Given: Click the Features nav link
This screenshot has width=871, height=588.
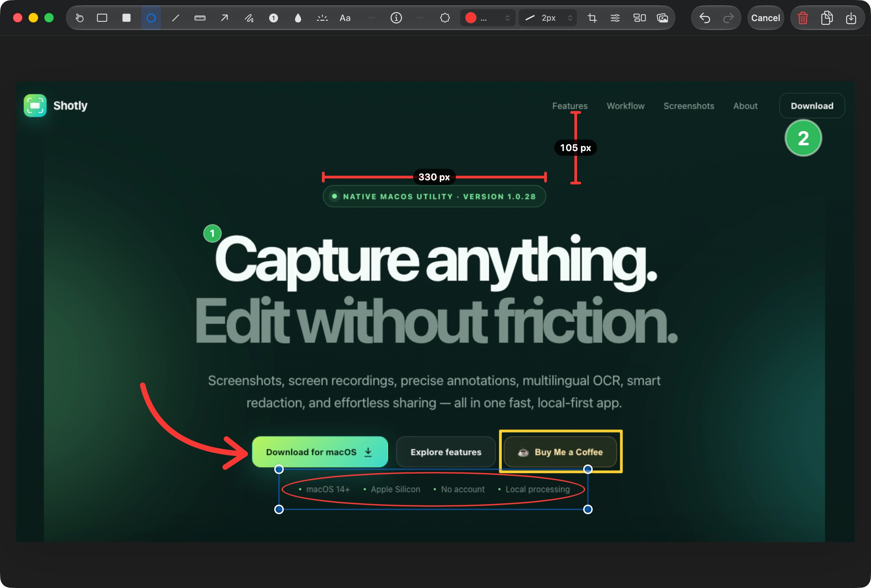Looking at the screenshot, I should pos(570,106).
